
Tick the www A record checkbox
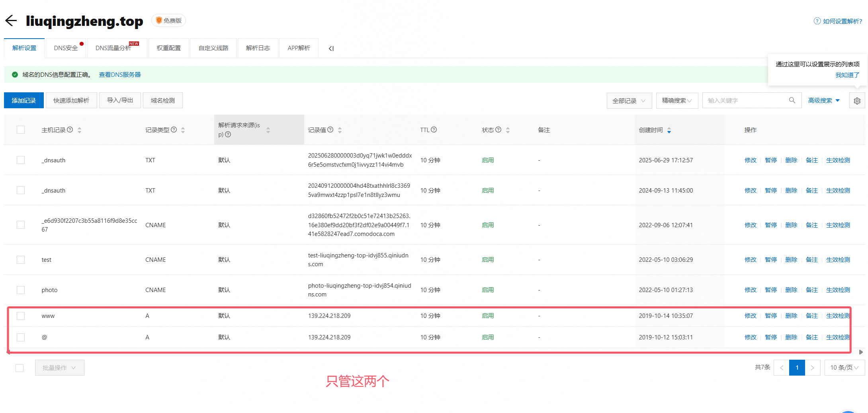[21, 316]
